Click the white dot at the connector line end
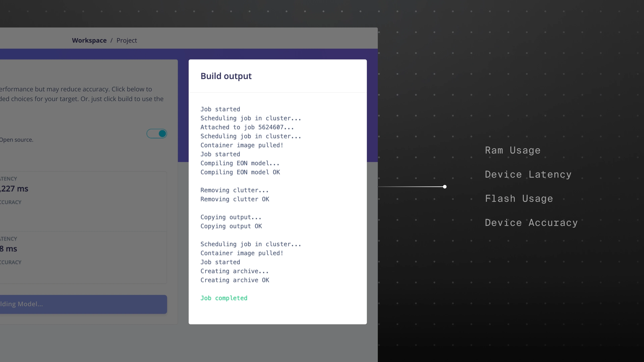Viewport: 644px width, 362px height. 444,187
